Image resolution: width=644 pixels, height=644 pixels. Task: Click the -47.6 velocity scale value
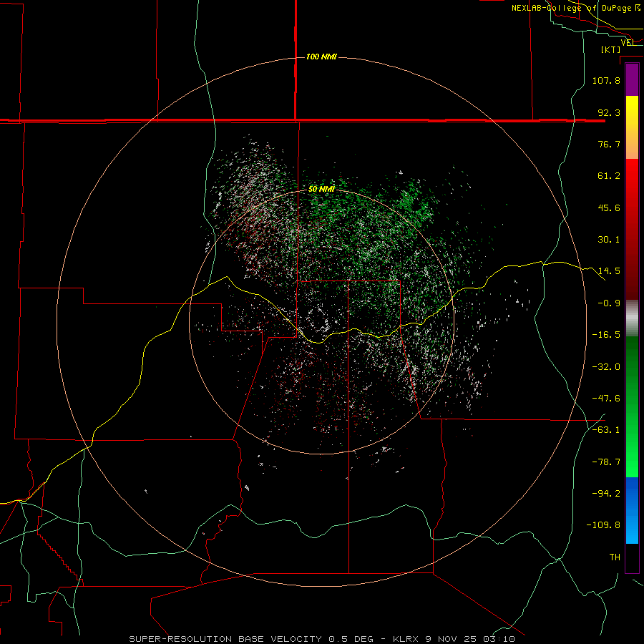coord(606,399)
